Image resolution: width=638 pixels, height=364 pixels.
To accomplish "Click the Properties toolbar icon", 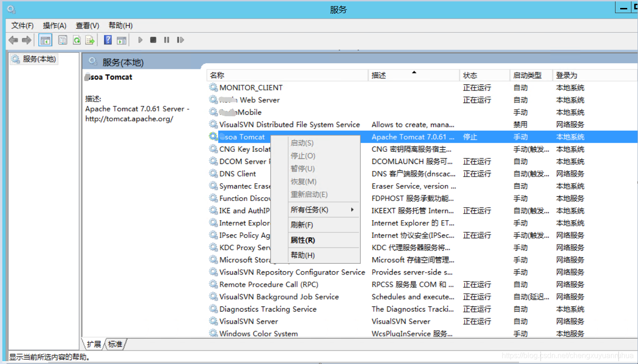I will [x=63, y=40].
